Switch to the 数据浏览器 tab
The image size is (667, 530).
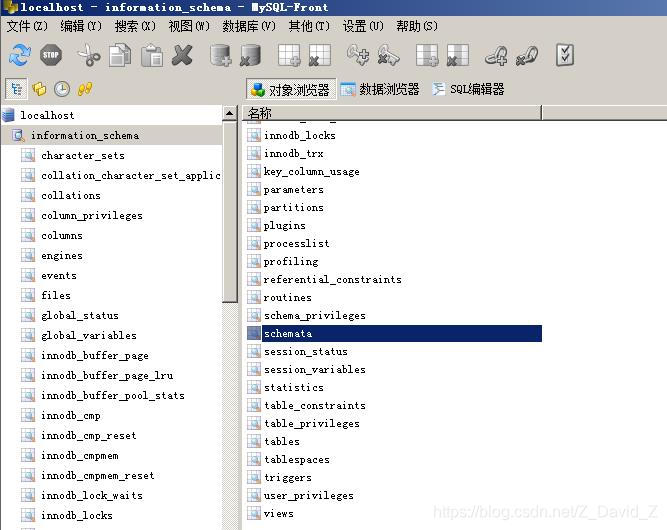pos(380,89)
